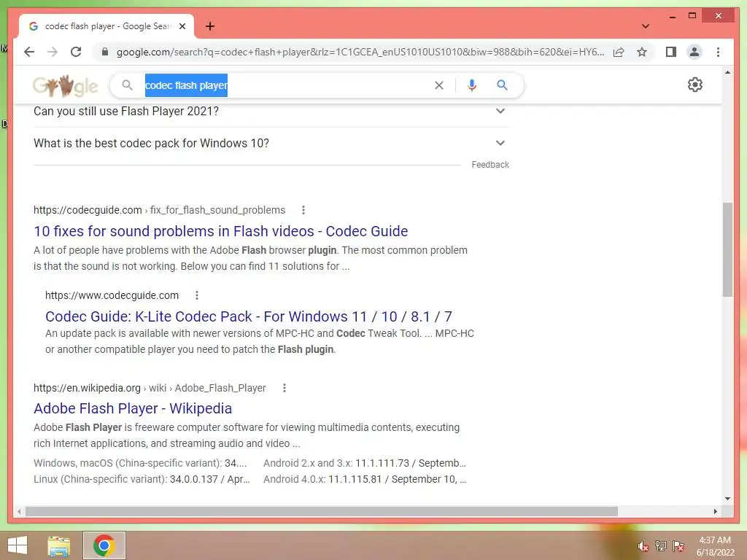Click the page's vertical scrollbar thumb
Viewport: 747px width, 560px height.
[727, 249]
